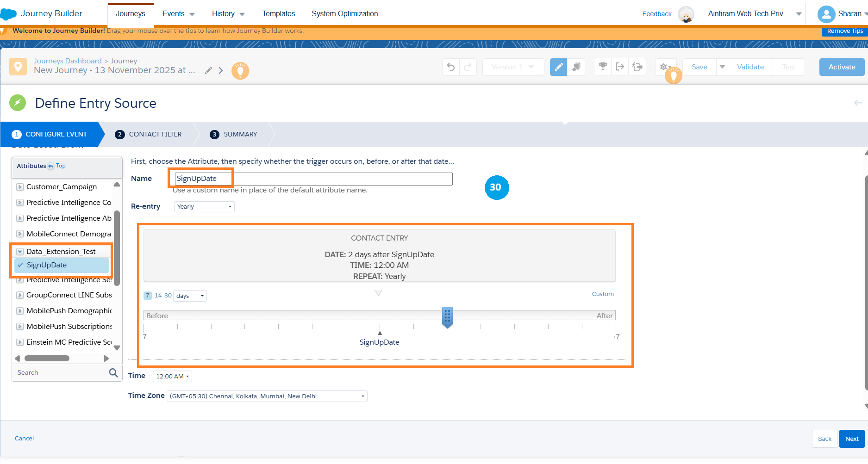868x464 pixels.
Task: Click the blue timeline slider handle
Action: pos(447,317)
